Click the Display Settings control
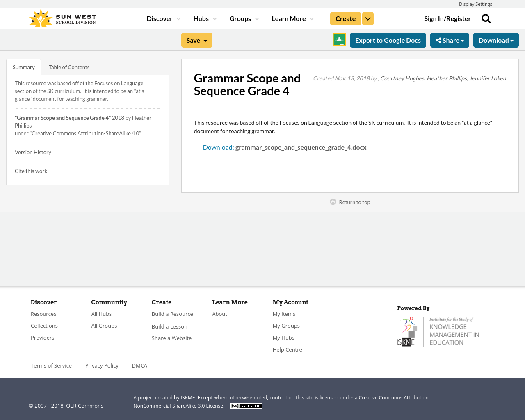 coord(475,3)
